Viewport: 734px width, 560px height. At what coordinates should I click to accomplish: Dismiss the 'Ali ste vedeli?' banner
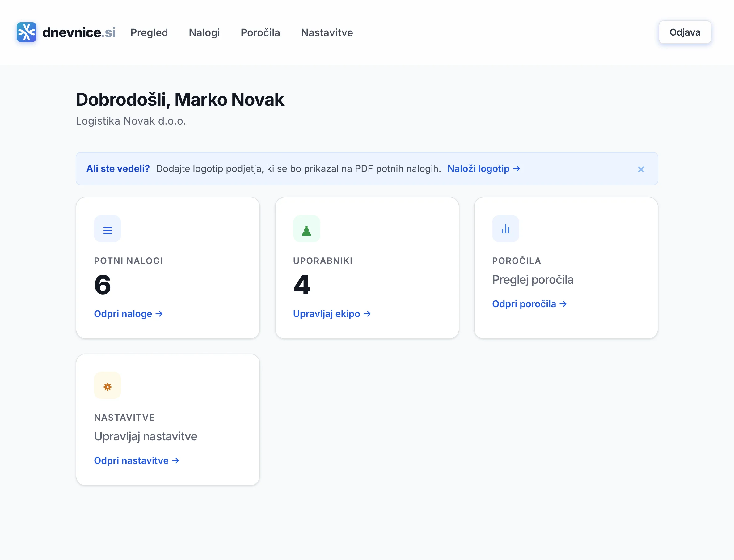pos(641,169)
